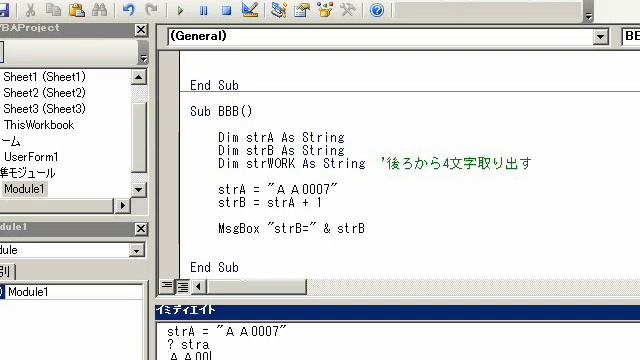This screenshot has width=640, height=360.
Task: Click the Copy icon in the toolbar
Action: [x=53, y=10]
